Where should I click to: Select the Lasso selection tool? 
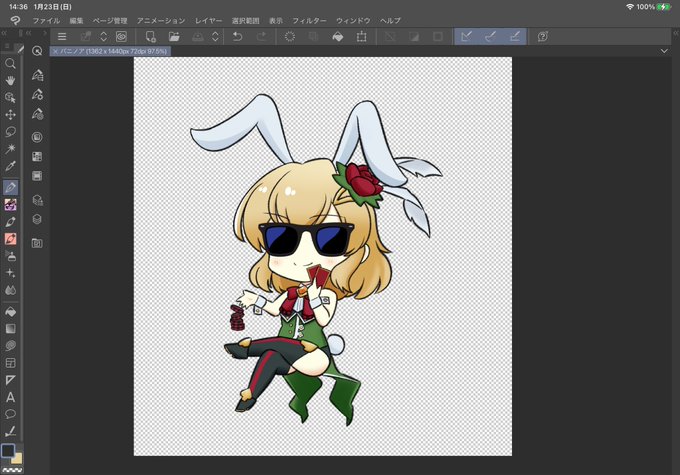[10, 131]
